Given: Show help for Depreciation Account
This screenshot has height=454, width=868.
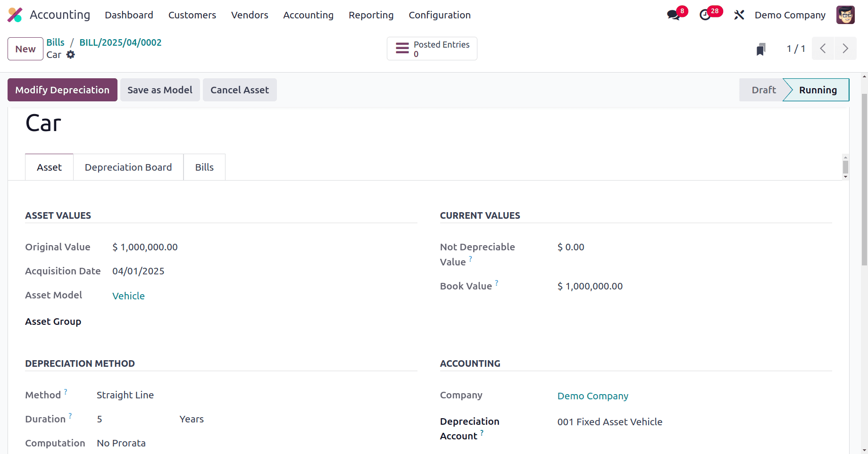Looking at the screenshot, I should (482, 433).
